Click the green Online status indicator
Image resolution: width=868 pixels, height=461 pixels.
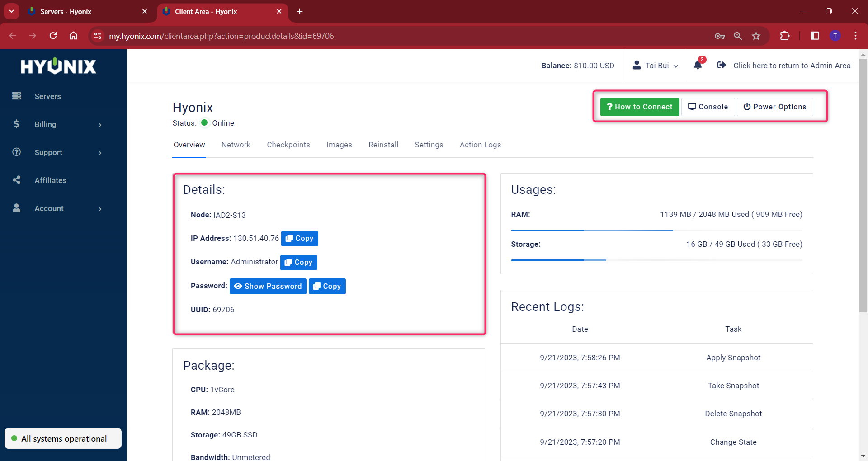pos(204,122)
